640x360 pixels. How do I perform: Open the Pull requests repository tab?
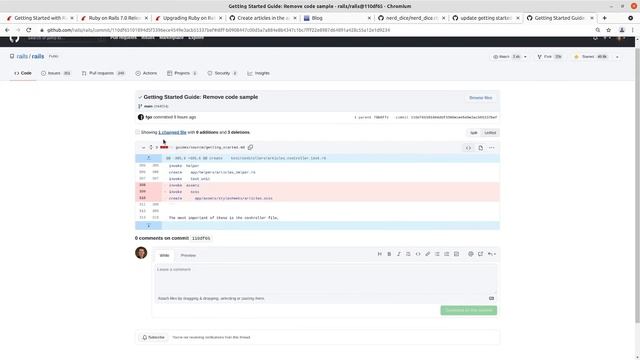(x=103, y=73)
